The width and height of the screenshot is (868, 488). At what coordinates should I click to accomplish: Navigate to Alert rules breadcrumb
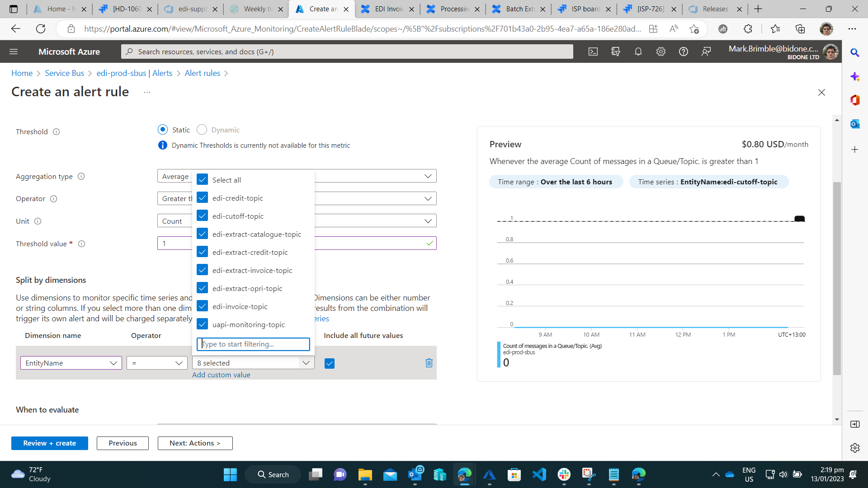click(202, 73)
